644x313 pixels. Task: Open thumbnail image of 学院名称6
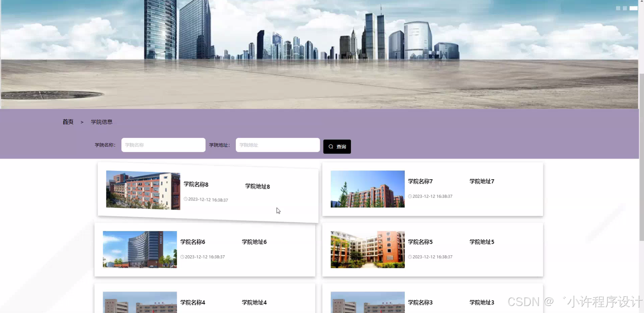tap(140, 249)
